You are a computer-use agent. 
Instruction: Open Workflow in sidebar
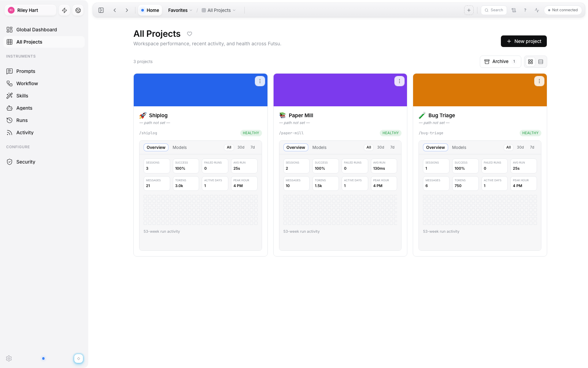[x=44, y=83]
